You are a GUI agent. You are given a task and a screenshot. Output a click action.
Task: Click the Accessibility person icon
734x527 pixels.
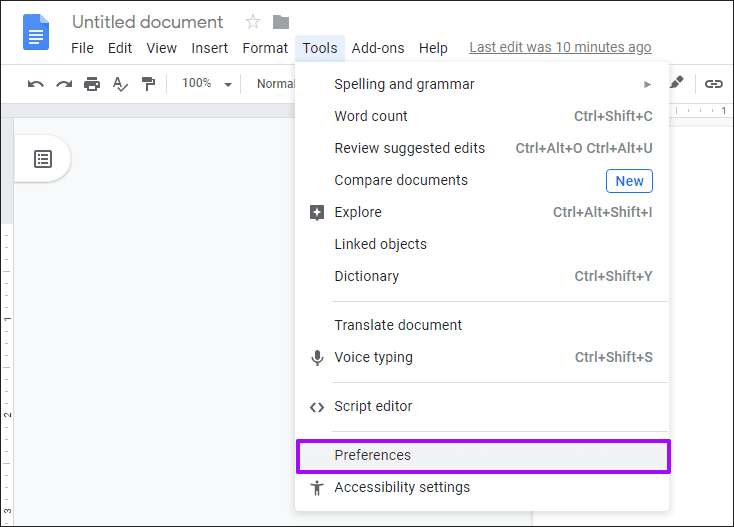317,488
